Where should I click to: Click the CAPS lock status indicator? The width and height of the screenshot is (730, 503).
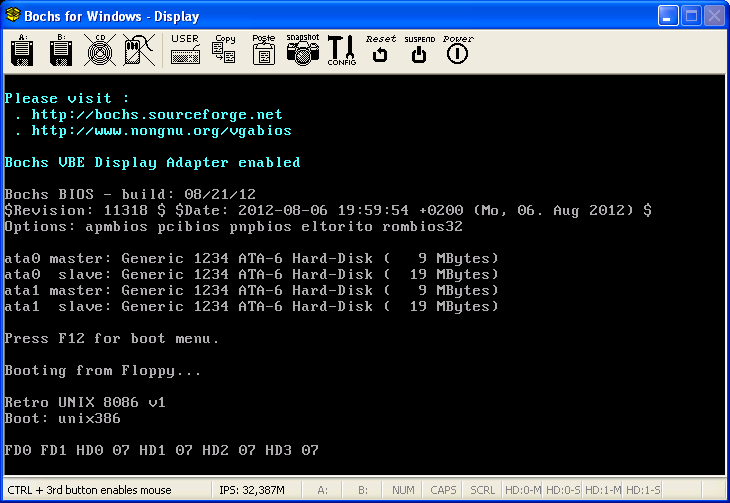[x=443, y=490]
